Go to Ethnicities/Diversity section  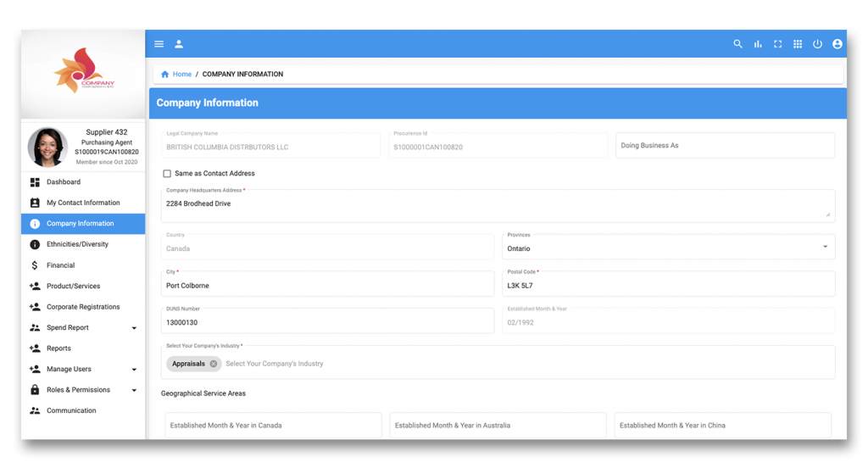click(x=77, y=244)
